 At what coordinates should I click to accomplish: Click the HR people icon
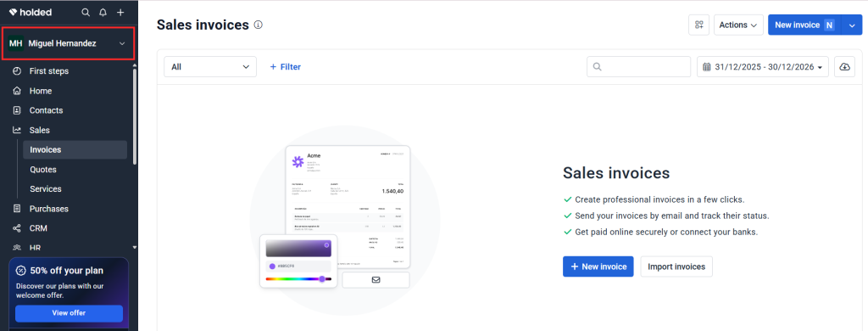pyautogui.click(x=17, y=248)
